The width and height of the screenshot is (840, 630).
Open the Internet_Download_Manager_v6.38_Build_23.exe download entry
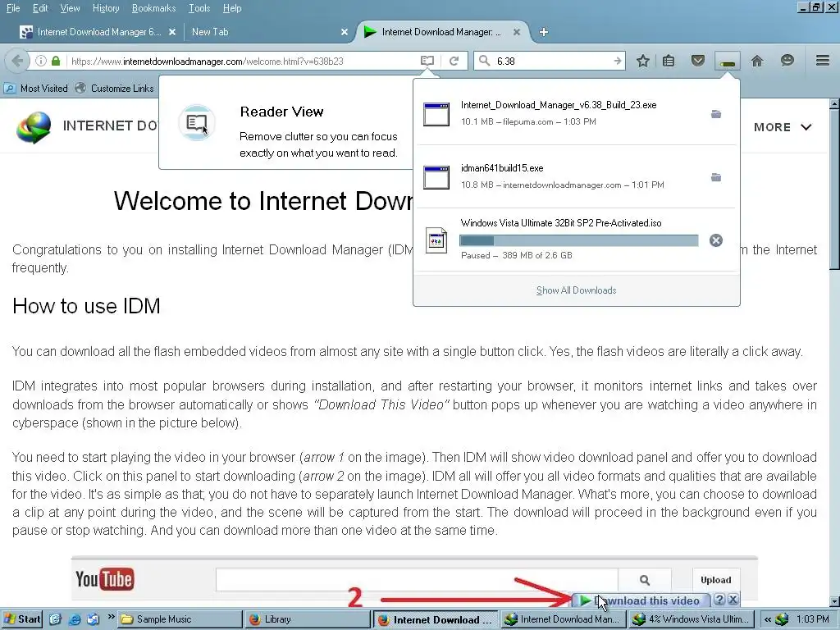pos(577,113)
